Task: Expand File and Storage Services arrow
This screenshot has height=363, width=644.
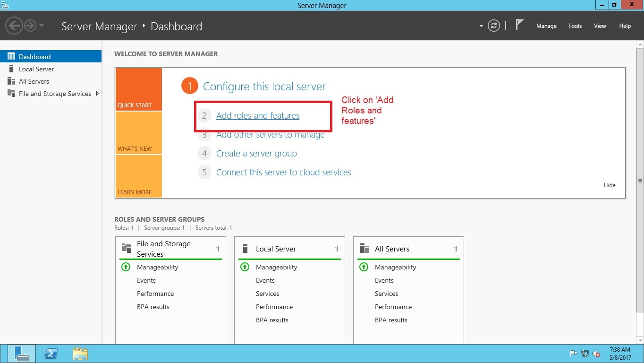Action: click(97, 94)
